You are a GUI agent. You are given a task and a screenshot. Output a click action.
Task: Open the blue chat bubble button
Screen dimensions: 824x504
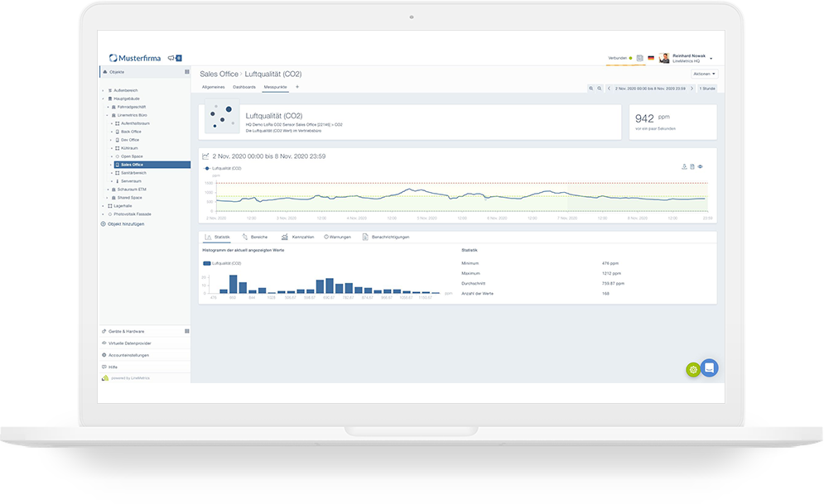pyautogui.click(x=709, y=367)
